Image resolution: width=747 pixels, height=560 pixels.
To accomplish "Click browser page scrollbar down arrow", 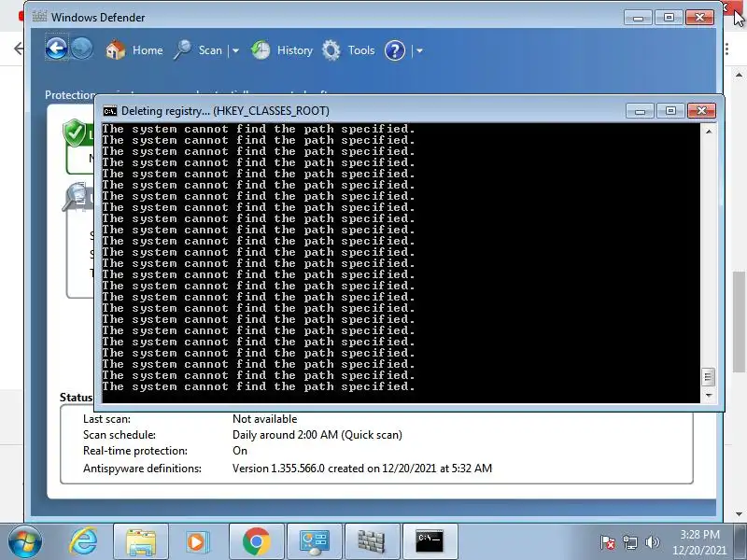I will point(739,514).
